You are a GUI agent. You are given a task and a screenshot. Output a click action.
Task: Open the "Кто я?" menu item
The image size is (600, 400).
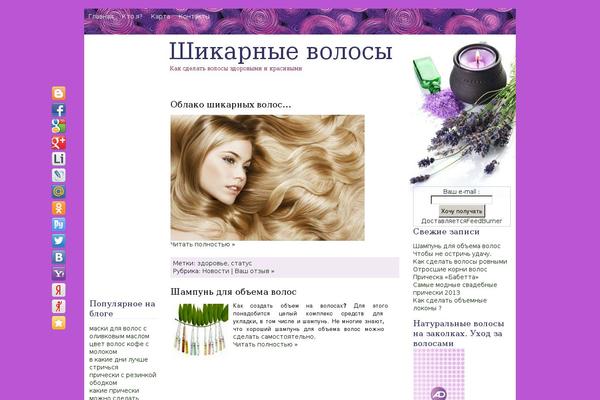(132, 17)
